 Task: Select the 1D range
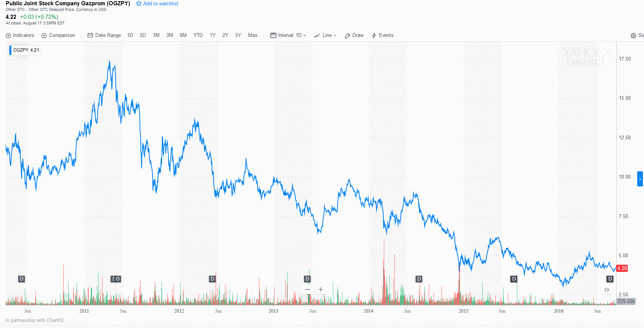click(130, 35)
